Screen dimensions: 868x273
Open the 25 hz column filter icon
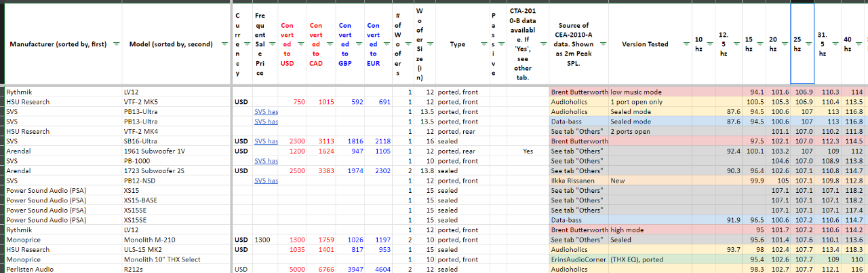pos(808,44)
